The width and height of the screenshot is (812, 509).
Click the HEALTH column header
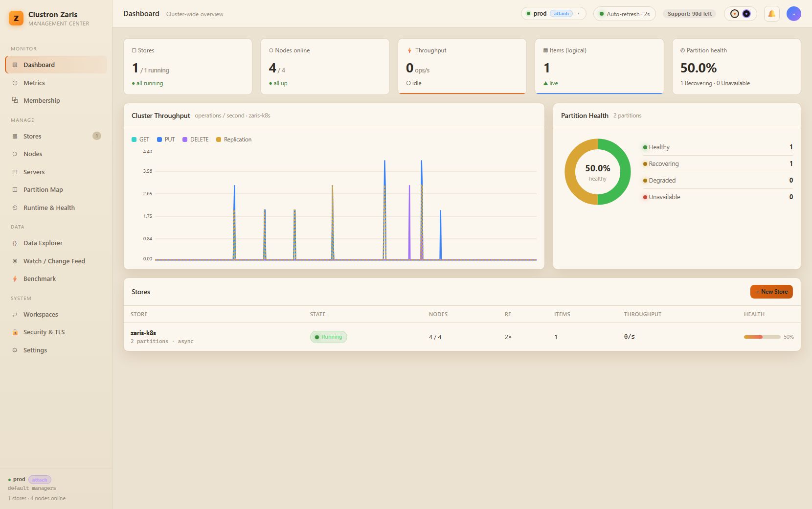(754, 314)
